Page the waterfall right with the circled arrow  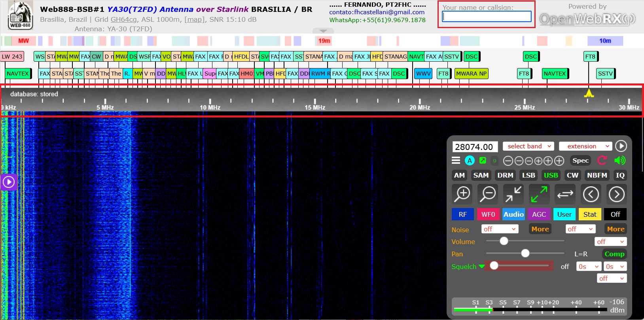[x=616, y=194]
